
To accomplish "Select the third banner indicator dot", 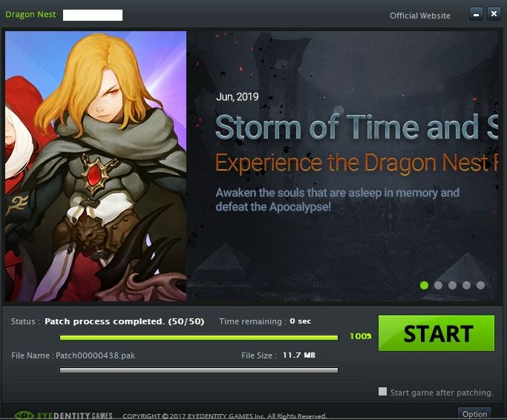I will (x=452, y=285).
